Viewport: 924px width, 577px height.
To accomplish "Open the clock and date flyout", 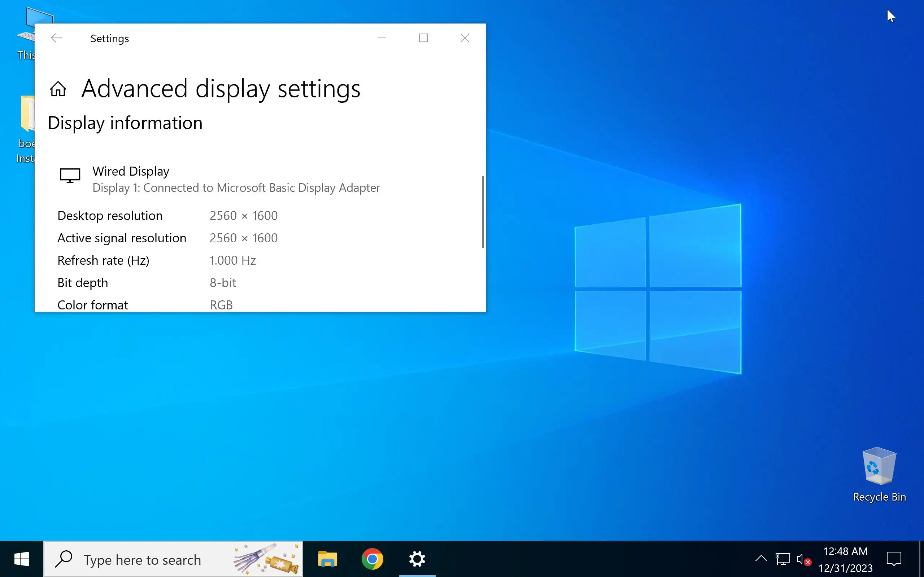I will tap(845, 559).
